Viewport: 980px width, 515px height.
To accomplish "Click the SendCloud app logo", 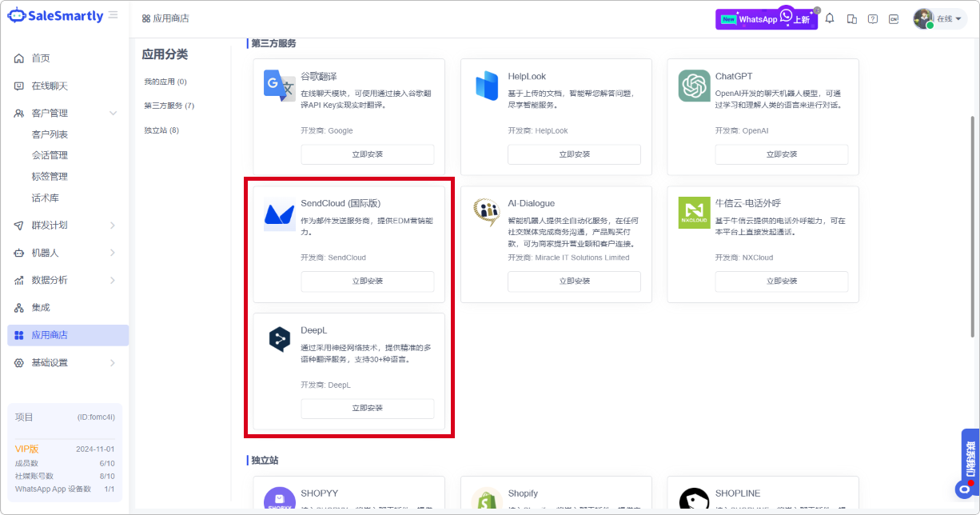I will pyautogui.click(x=279, y=215).
